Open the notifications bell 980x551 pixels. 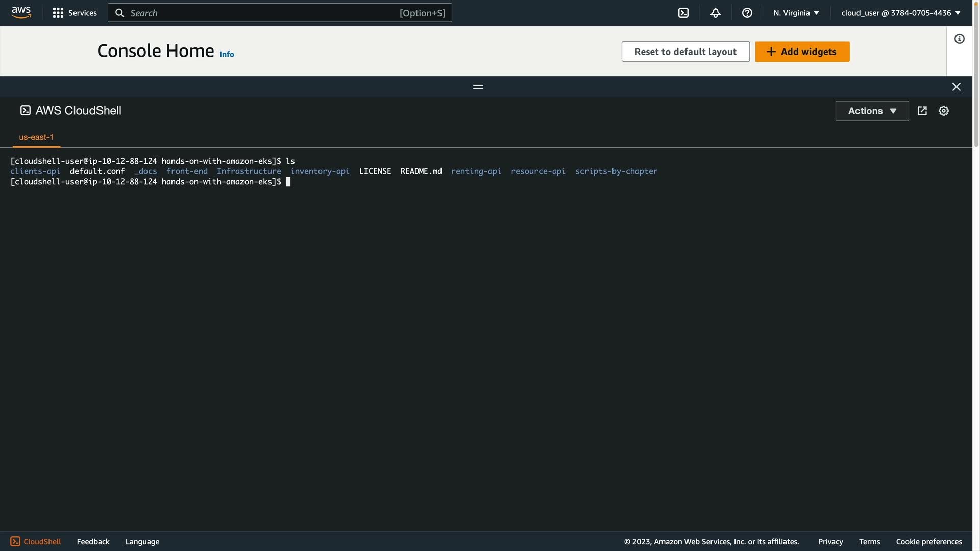[715, 13]
